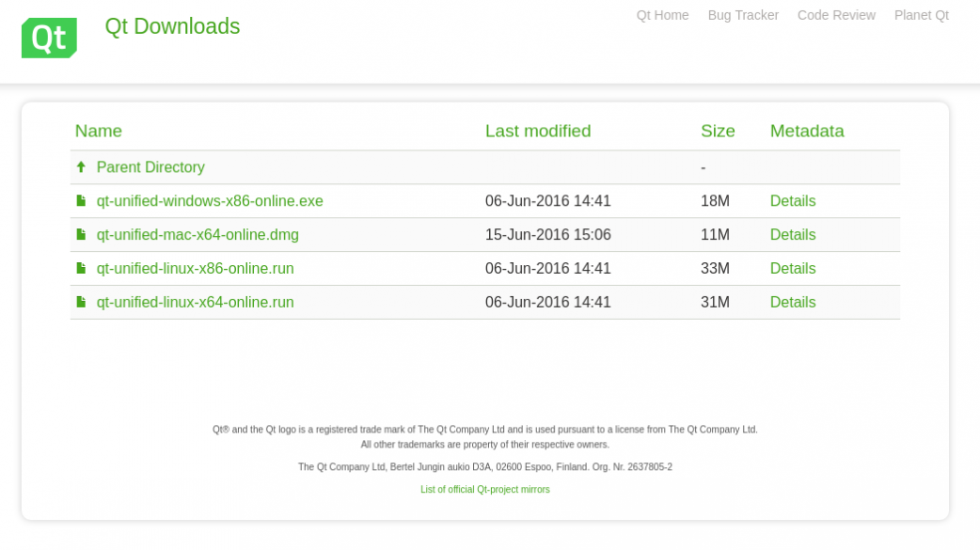Screen dimensions: 980x550
Task: Sort listing by Name column header
Action: (x=99, y=132)
